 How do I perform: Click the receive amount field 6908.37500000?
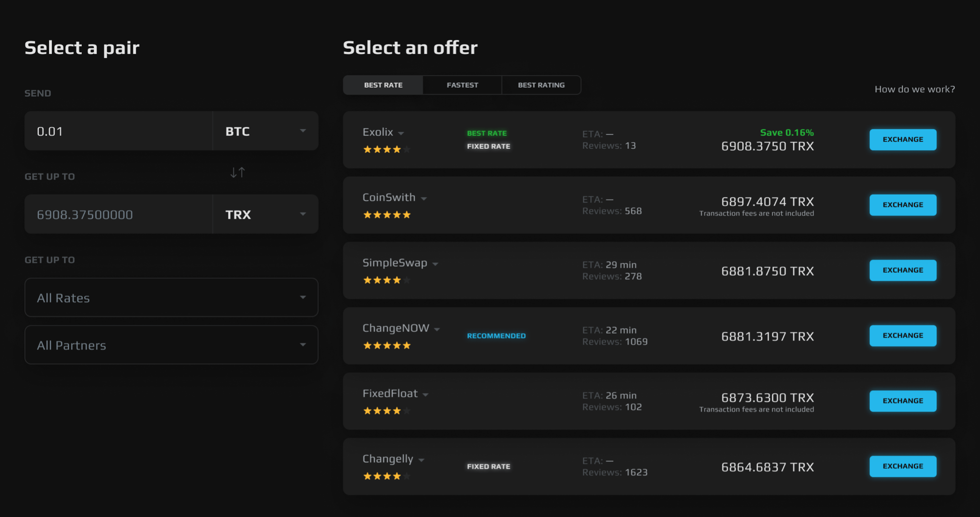tap(119, 214)
